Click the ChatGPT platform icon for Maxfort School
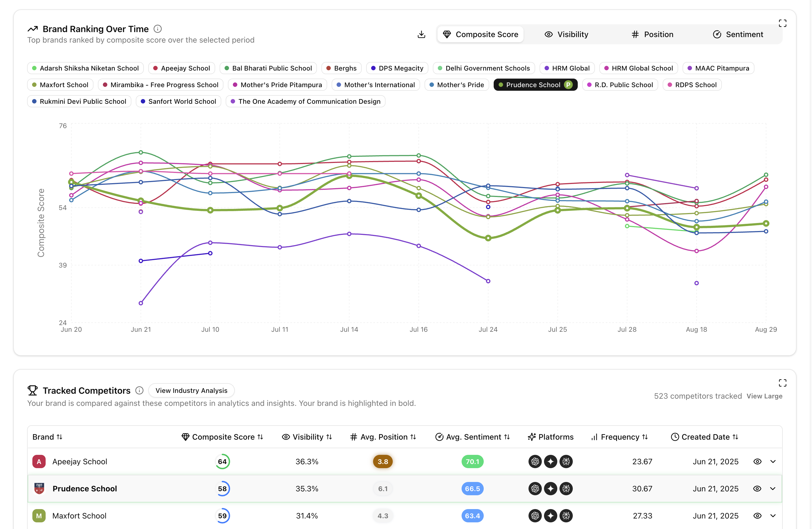 pyautogui.click(x=535, y=516)
